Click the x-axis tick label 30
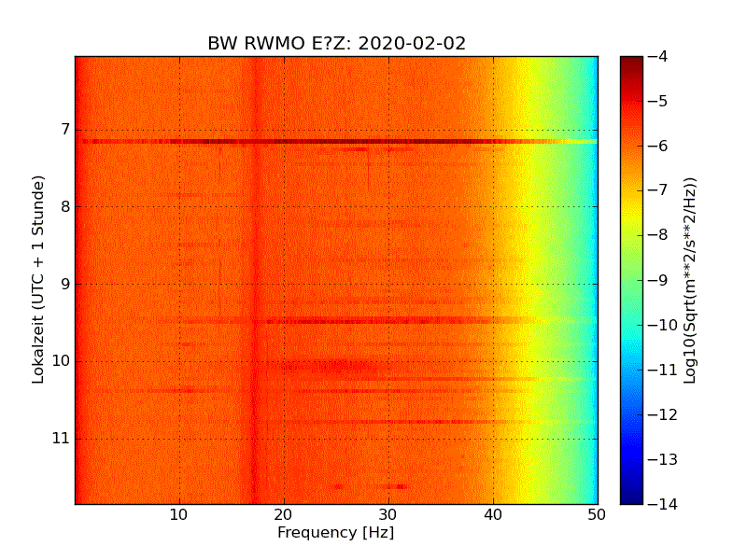Image resolution: width=747 pixels, height=560 pixels. tap(388, 515)
